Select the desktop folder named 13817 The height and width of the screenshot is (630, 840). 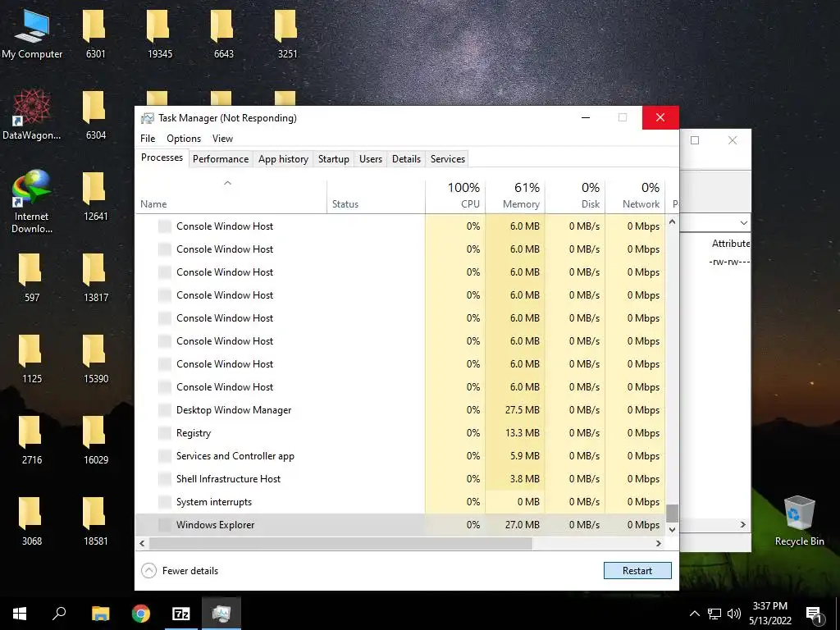[95, 277]
